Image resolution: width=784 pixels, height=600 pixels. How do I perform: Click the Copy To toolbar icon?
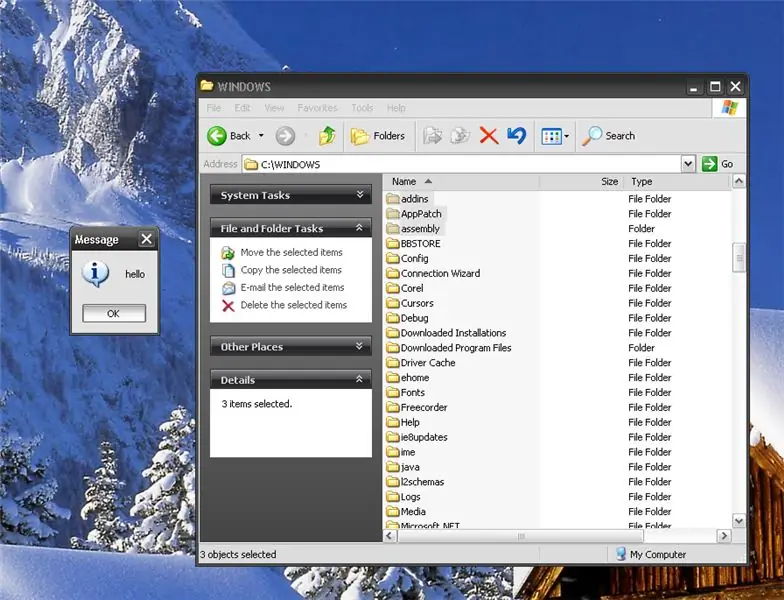pos(460,136)
